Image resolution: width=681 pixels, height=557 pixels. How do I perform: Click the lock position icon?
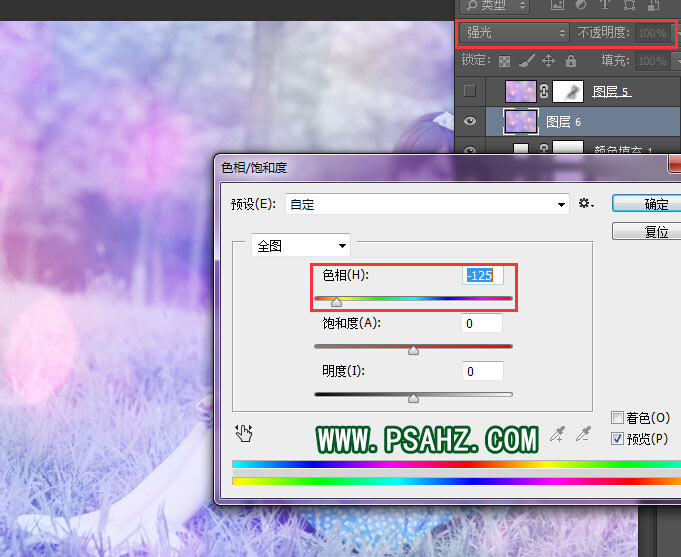(548, 61)
